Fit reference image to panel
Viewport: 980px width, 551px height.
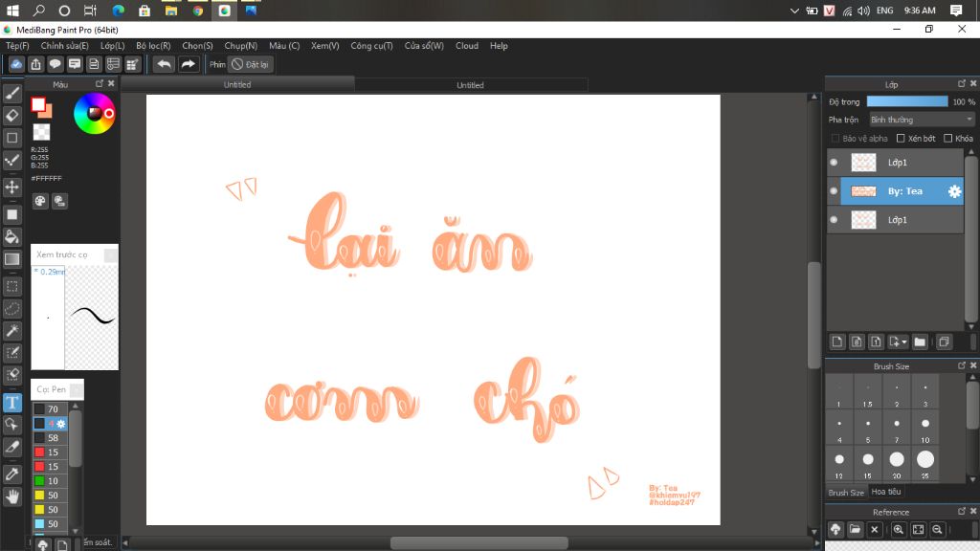coord(918,530)
